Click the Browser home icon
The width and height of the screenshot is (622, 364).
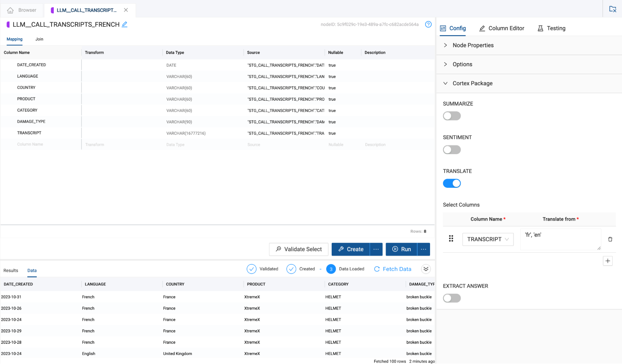[x=10, y=10]
